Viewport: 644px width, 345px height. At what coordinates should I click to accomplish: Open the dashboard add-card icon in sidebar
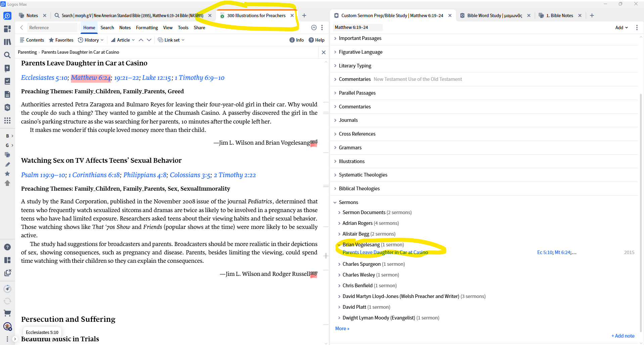pos(7,29)
